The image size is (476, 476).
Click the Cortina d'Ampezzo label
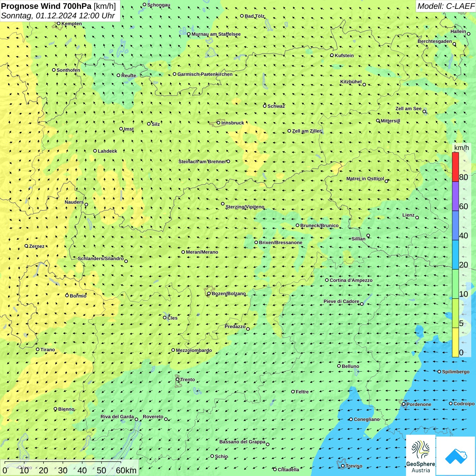(351, 280)
